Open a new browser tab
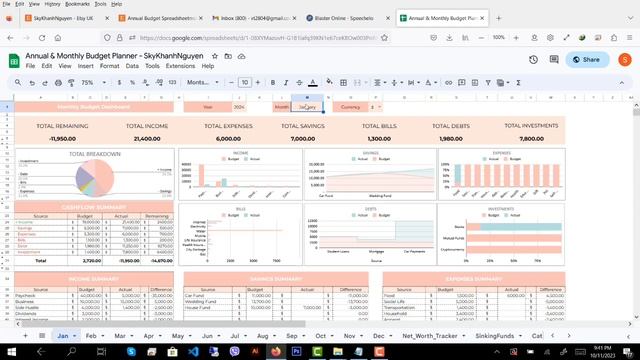This screenshot has width=640, height=360. (x=498, y=18)
